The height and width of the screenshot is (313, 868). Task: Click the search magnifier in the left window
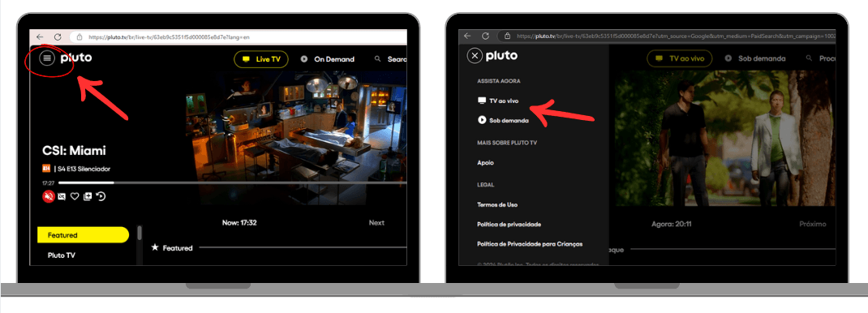tap(378, 58)
